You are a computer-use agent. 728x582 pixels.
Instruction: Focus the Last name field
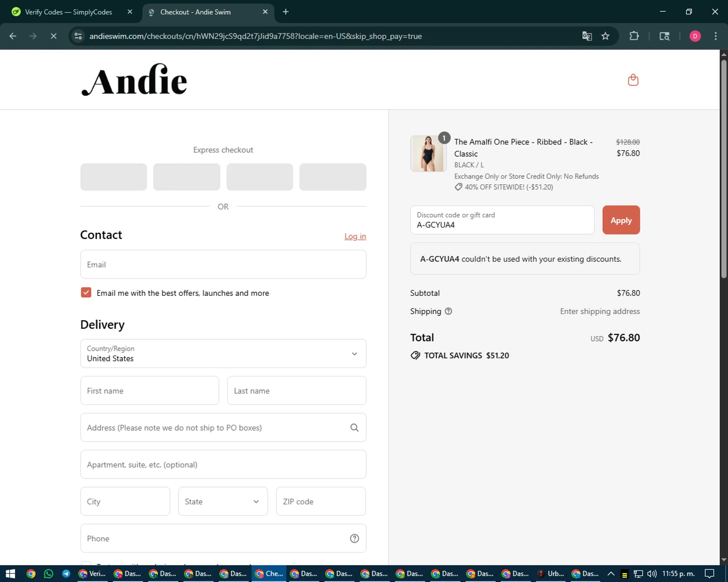pos(297,390)
